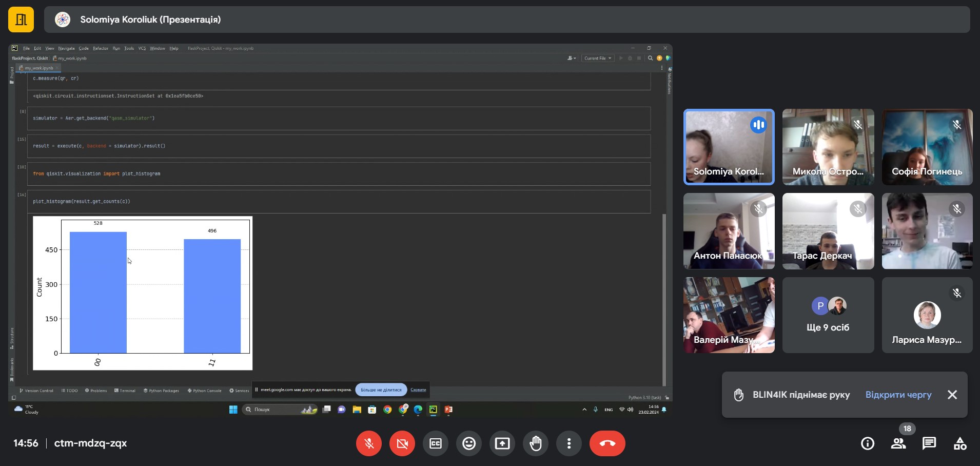Viewport: 980px width, 466px height.
Task: Turn on the camera
Action: (402, 443)
